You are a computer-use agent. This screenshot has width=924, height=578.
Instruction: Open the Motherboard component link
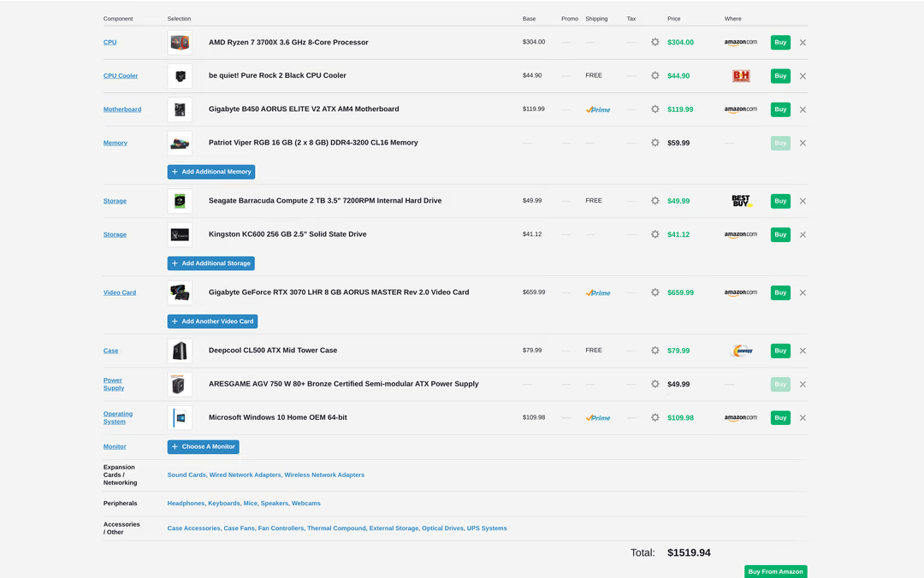pos(122,109)
